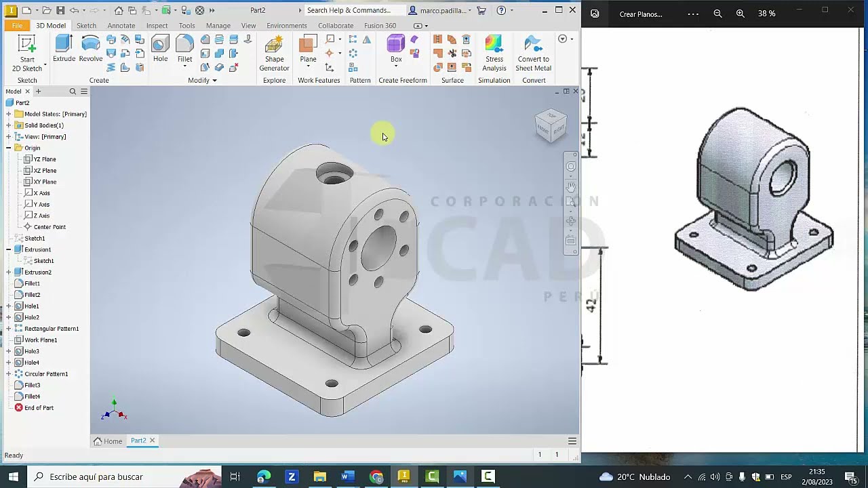The width and height of the screenshot is (868, 488).
Task: Switch to the Sketch ribbon tab
Action: pyautogui.click(x=86, y=26)
